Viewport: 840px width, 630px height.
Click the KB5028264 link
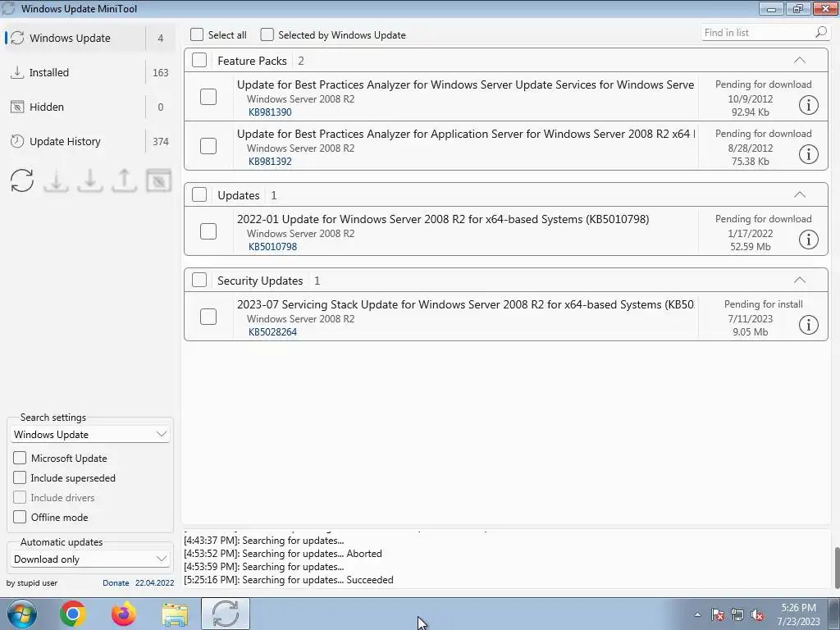[272, 332]
